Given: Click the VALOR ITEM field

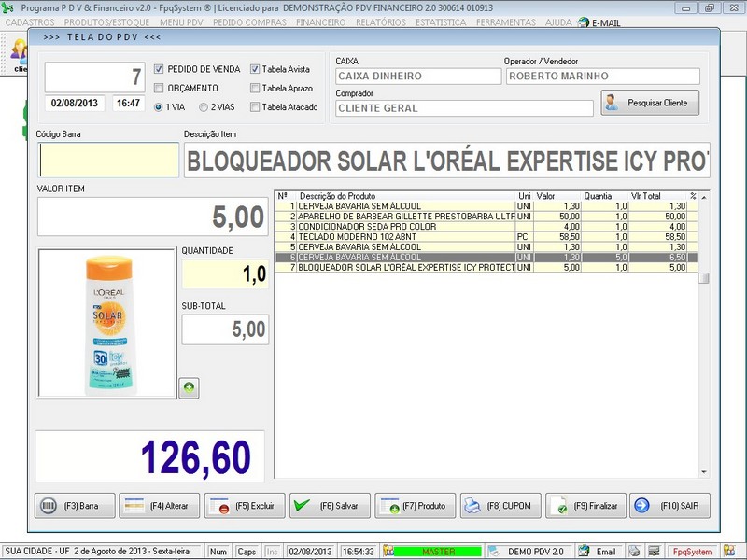Looking at the screenshot, I should pyautogui.click(x=152, y=217).
